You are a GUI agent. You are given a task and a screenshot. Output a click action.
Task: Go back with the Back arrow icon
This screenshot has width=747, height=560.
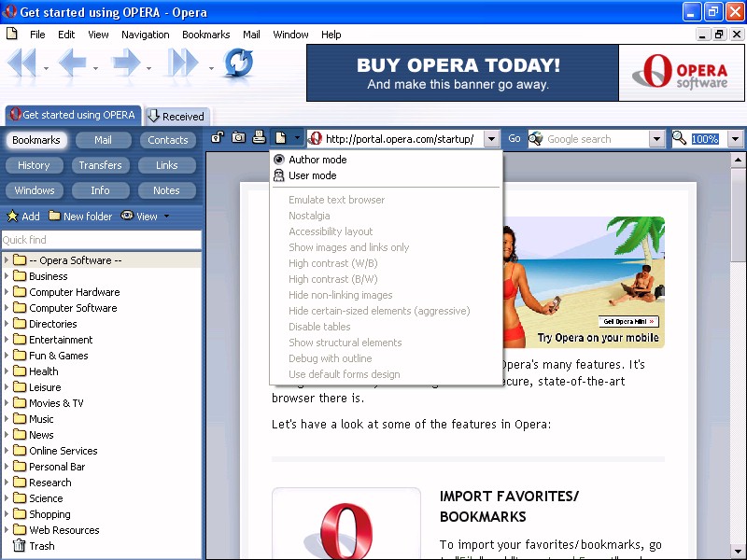click(72, 63)
